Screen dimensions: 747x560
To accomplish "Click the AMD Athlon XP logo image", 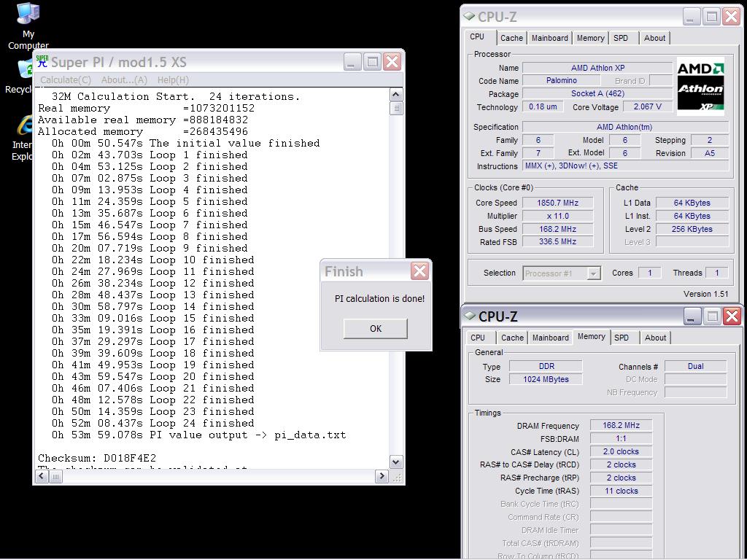I will 700,87.
